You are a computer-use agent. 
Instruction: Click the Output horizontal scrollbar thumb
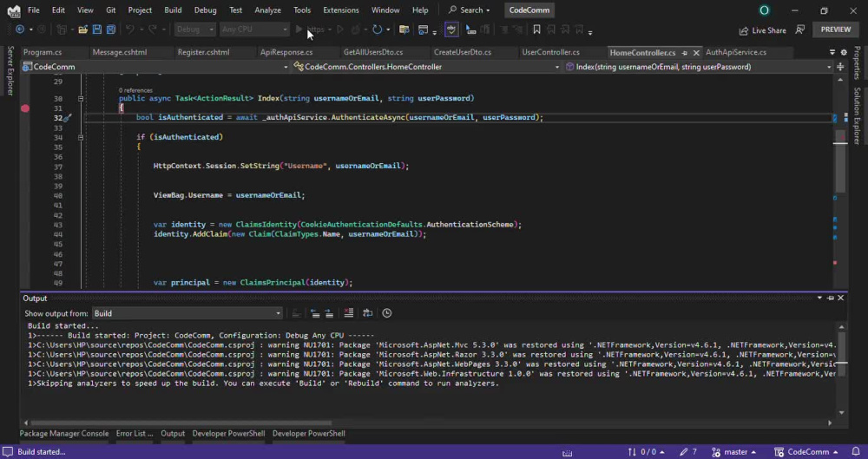point(181,423)
